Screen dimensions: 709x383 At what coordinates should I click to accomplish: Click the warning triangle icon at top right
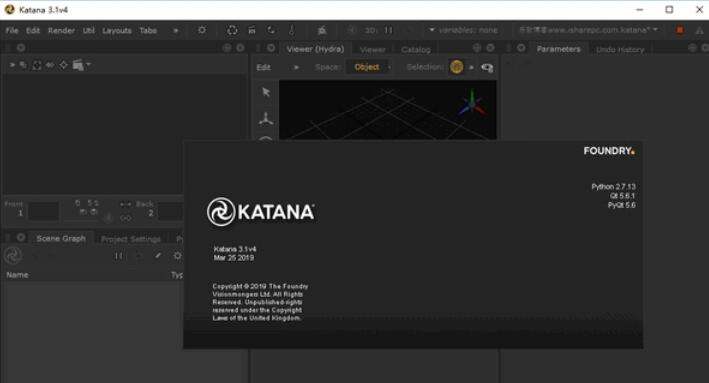(700, 30)
